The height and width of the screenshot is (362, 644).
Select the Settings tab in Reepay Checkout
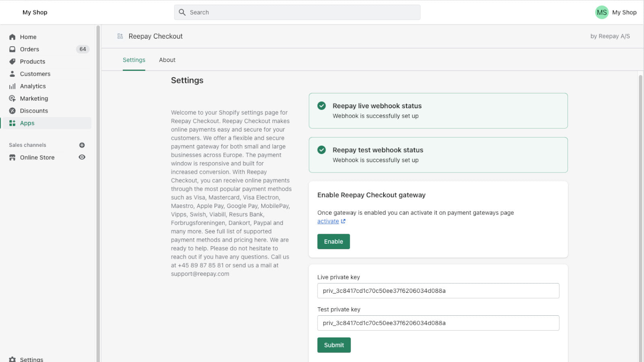[x=134, y=60]
